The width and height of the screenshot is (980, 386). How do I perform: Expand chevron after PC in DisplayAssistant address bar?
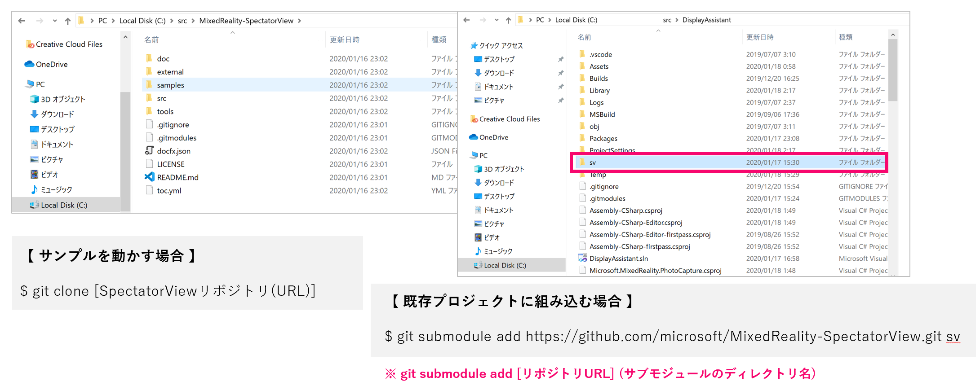tap(550, 20)
